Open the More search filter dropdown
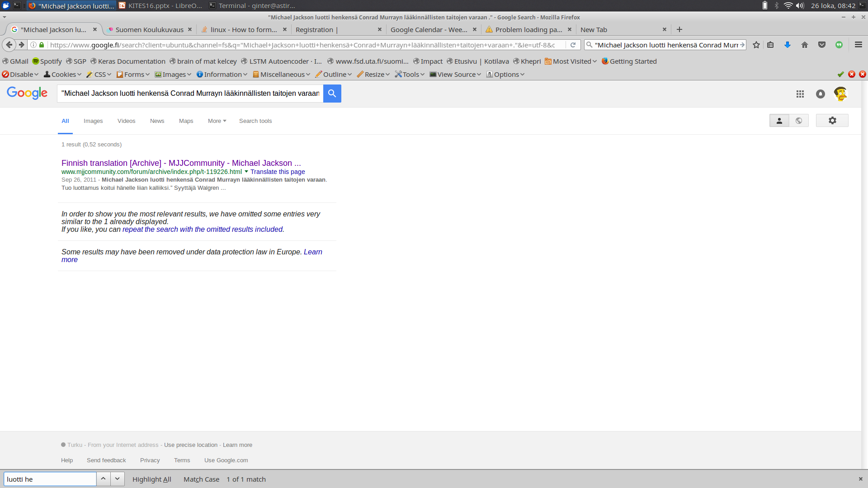Image resolution: width=868 pixels, height=488 pixels. pos(217,121)
